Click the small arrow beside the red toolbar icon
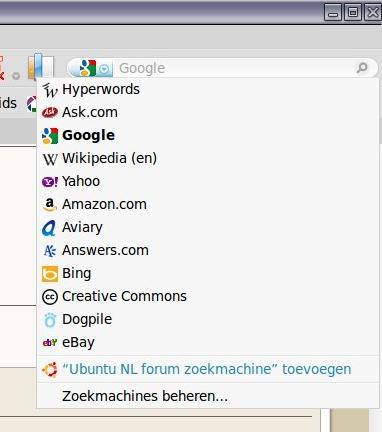382x432 pixels. point(16,76)
